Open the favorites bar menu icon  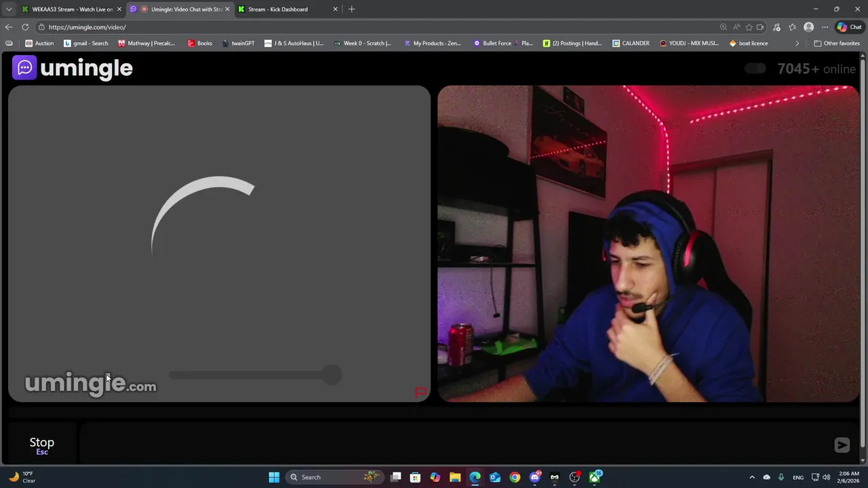(x=9, y=43)
